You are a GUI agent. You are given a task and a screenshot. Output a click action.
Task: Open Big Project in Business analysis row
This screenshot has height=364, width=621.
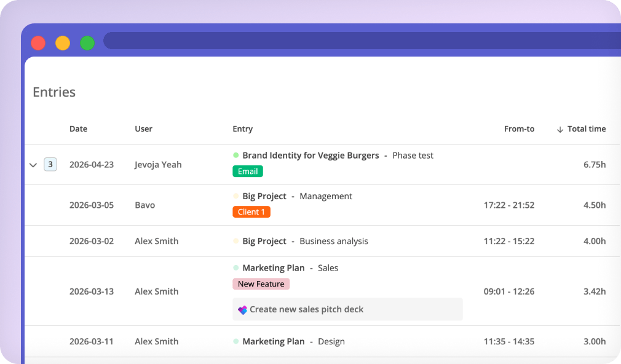click(x=264, y=241)
